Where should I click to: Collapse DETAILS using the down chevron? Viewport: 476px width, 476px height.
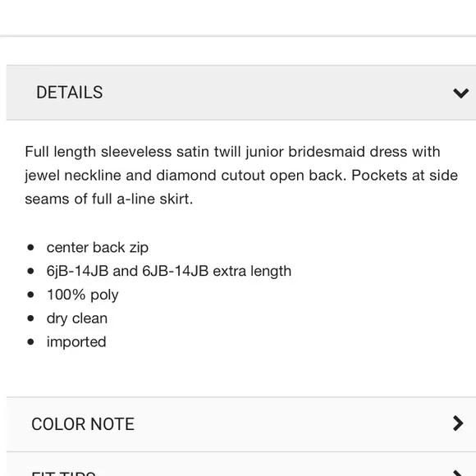(x=461, y=93)
